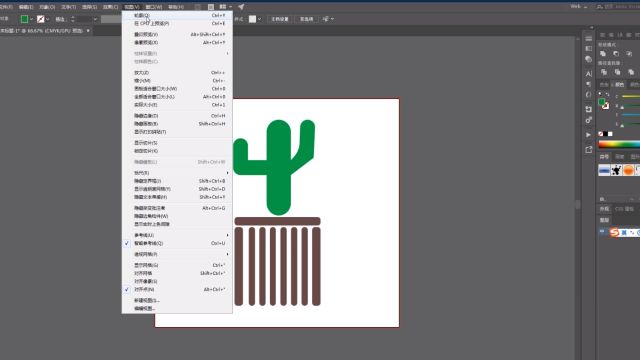Pick color from spectrum bar in Color panel
Screen dimensions: 640x360
click(619, 144)
